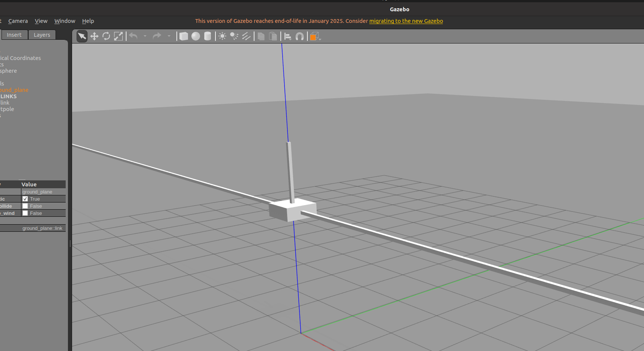Open the Window menu
Viewport: 644px width, 351px height.
pos(65,21)
